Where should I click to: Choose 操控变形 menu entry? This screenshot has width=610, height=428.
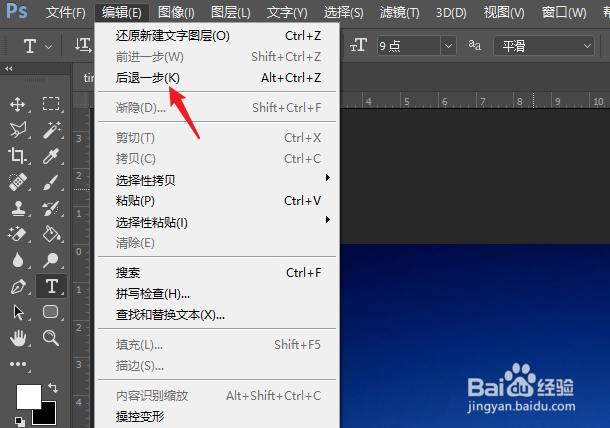(x=217, y=417)
